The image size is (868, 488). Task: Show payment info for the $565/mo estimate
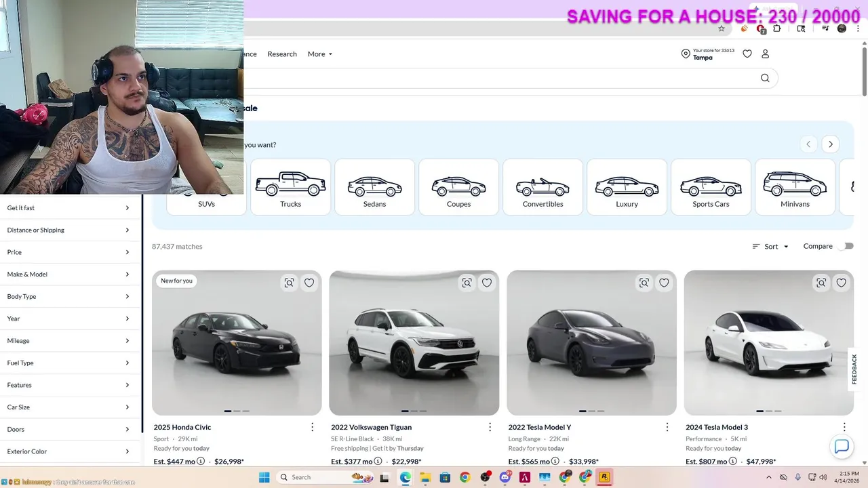[x=555, y=462]
